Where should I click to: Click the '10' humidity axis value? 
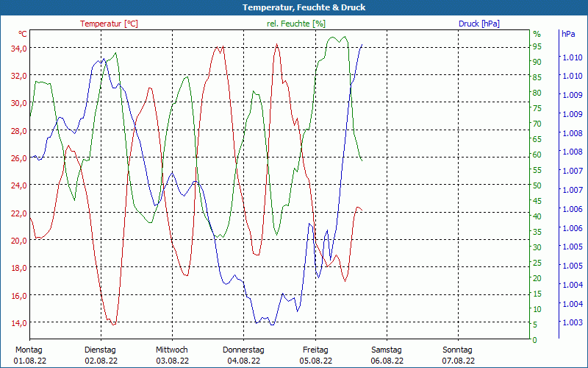tap(537, 309)
